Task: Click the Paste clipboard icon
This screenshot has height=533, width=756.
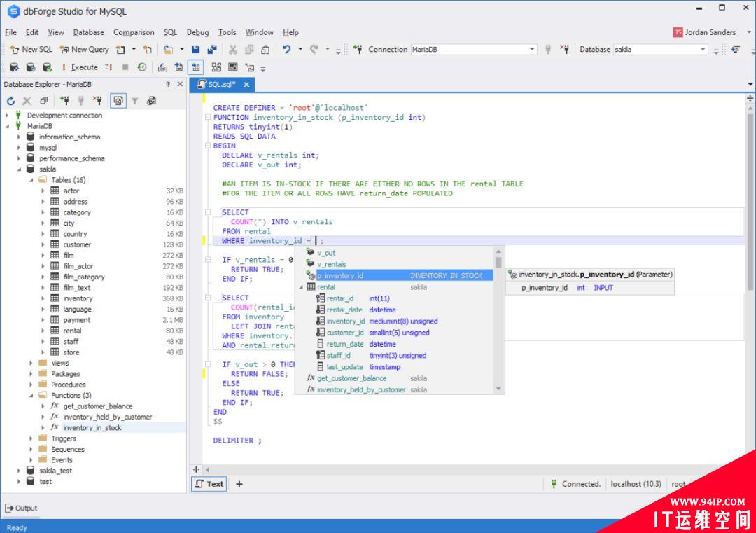Action: [265, 49]
